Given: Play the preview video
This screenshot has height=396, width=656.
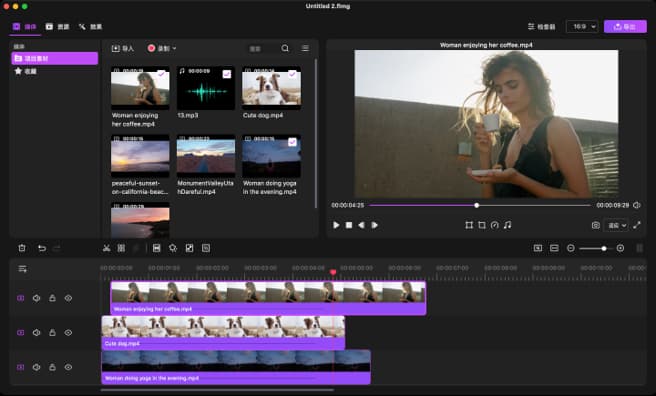Looking at the screenshot, I should point(336,225).
